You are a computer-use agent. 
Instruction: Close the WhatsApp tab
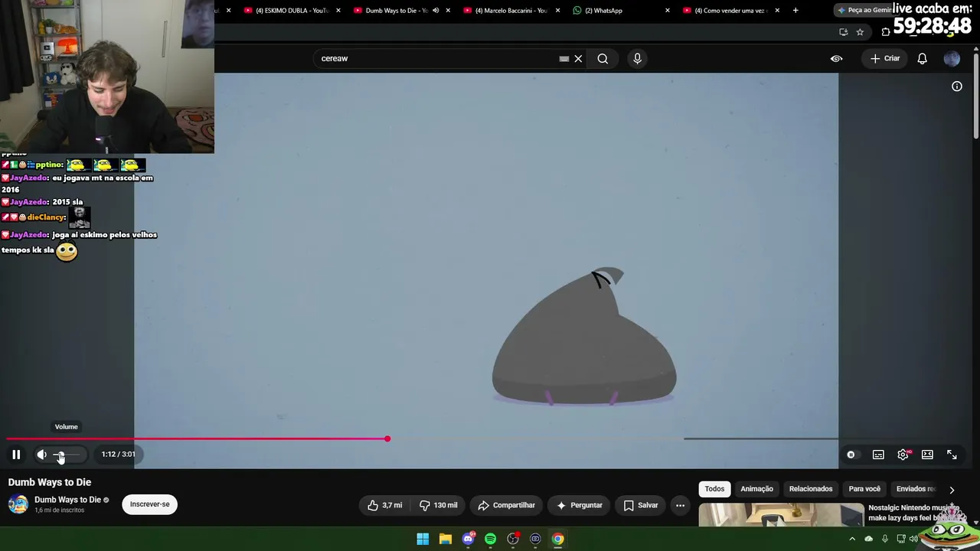pyautogui.click(x=668, y=11)
